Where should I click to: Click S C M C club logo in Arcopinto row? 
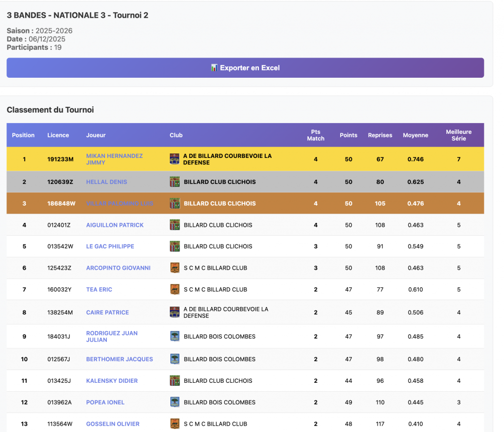175,268
